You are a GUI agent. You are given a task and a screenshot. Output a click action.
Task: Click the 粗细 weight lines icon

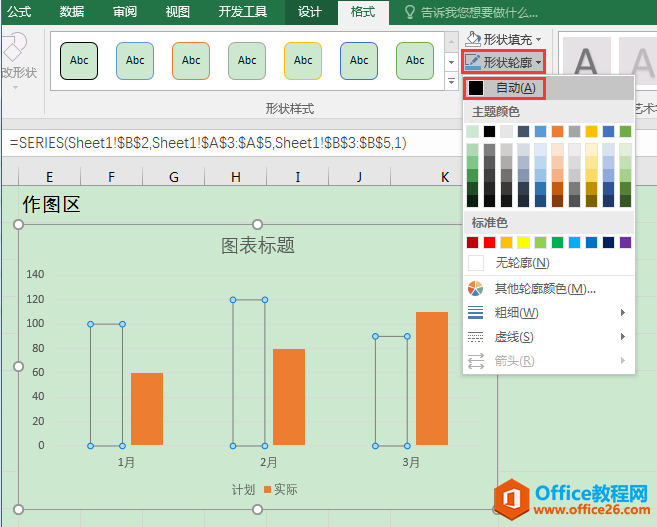tap(475, 313)
